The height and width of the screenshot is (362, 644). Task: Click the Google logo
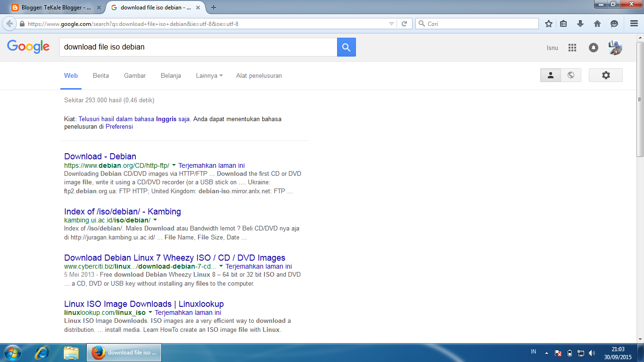point(28,47)
